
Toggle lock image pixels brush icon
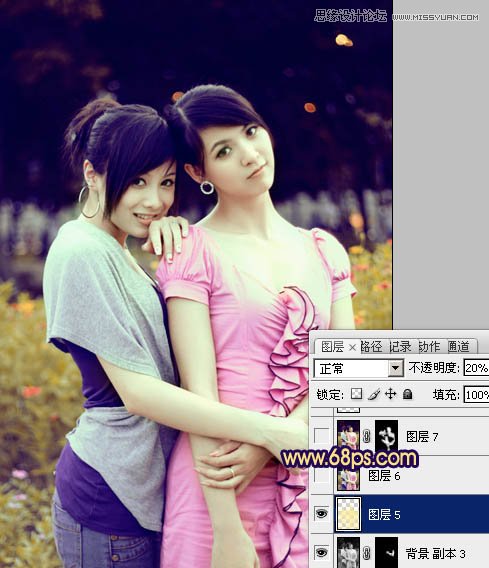pos(374,394)
